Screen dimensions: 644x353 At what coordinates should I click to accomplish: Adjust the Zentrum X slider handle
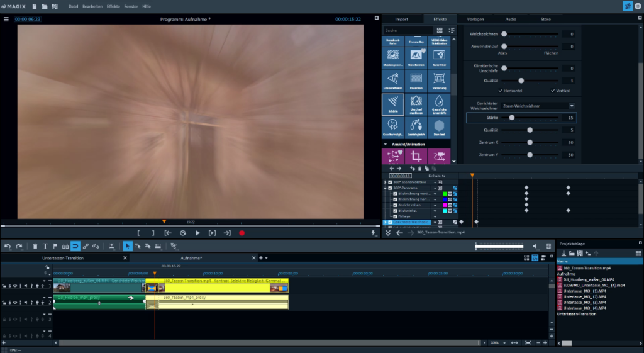[x=530, y=142]
